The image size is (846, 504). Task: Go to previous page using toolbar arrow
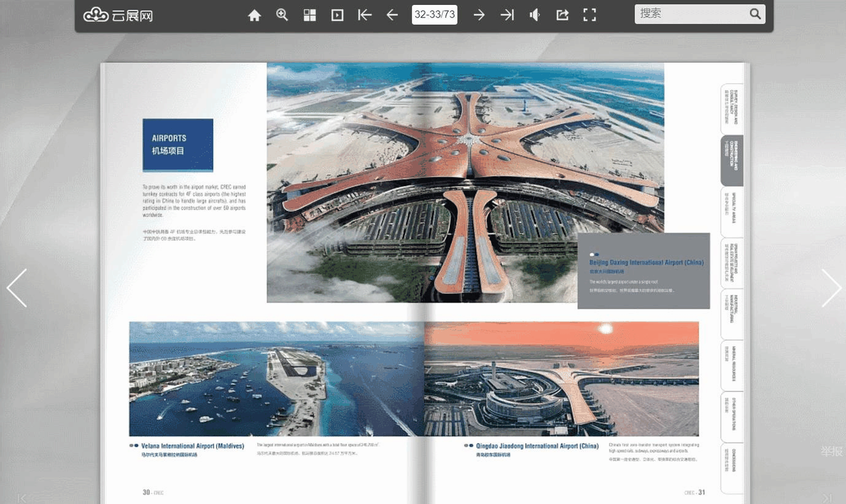pyautogui.click(x=393, y=15)
